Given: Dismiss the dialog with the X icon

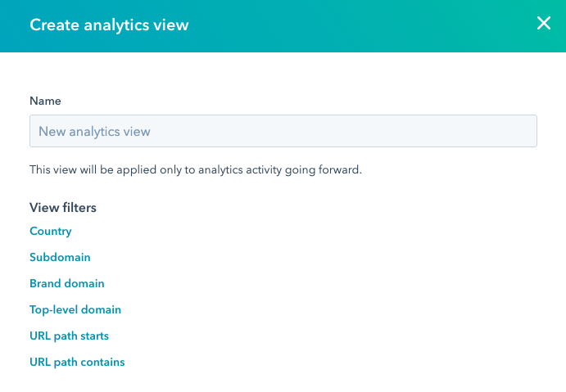Looking at the screenshot, I should (x=543, y=24).
